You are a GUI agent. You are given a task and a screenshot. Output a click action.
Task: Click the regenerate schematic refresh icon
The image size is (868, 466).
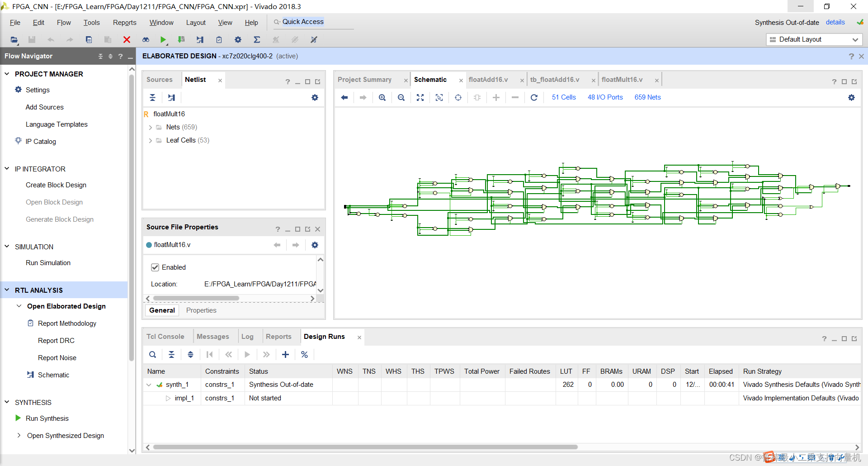coord(534,97)
